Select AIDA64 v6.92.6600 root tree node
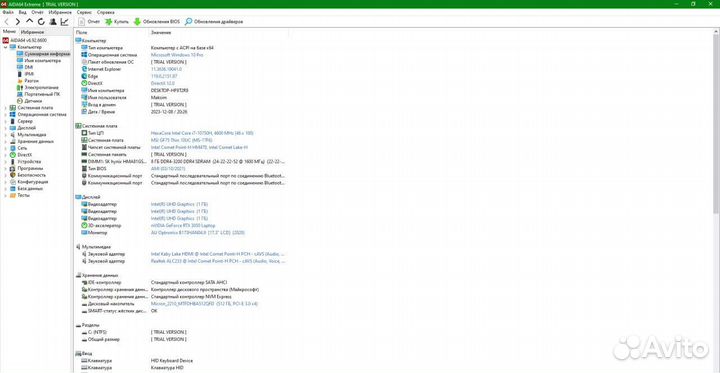The height and width of the screenshot is (373, 720). coord(24,40)
